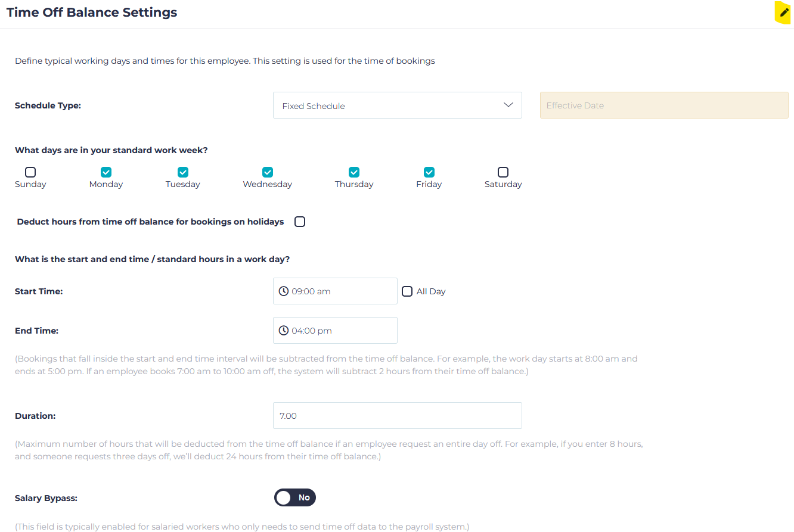
Task: Select the Fixed Schedule combo box
Action: pos(398,104)
